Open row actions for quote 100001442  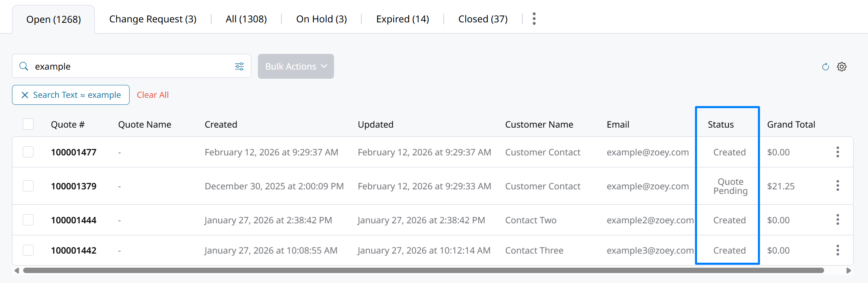837,250
